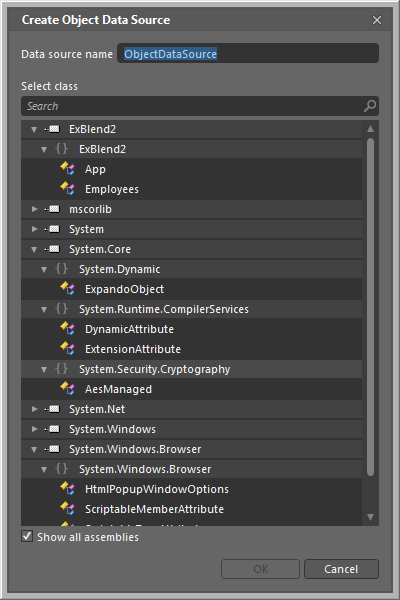Expand the System.Windows assembly node

tap(34, 429)
